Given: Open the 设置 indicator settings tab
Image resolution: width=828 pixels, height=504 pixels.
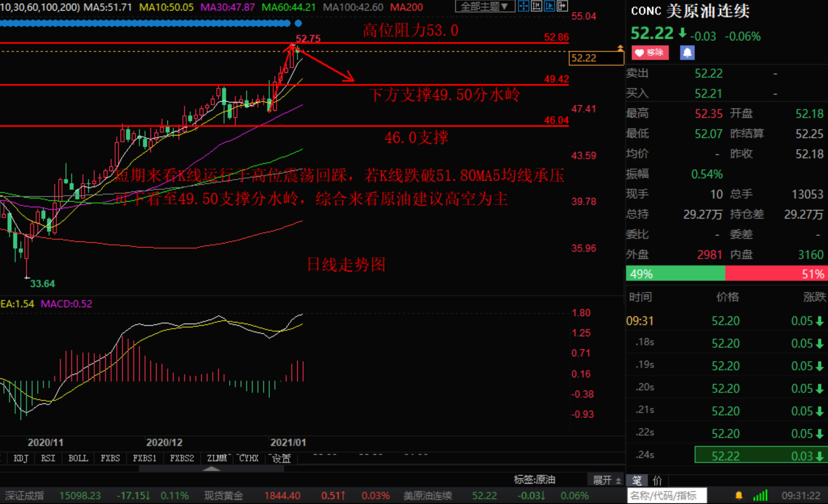Looking at the screenshot, I should coord(281,458).
